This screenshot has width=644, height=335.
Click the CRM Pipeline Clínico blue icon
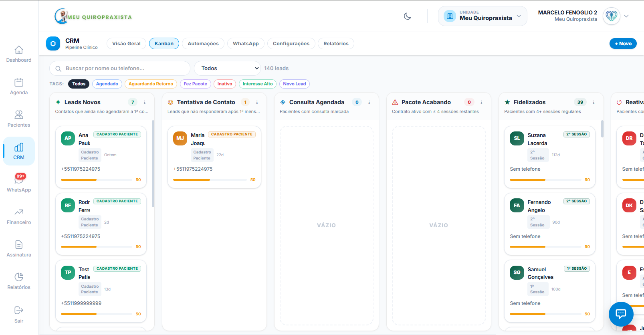(53, 44)
